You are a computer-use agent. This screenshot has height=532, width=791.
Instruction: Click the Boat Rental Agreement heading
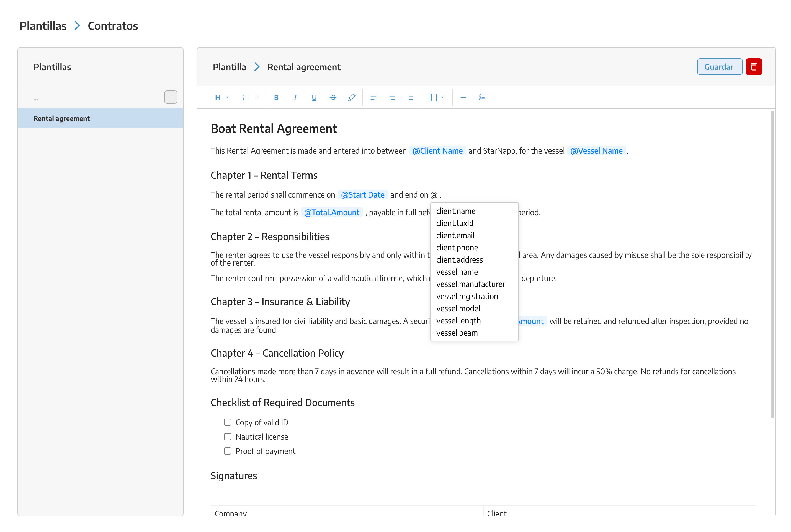[274, 129]
